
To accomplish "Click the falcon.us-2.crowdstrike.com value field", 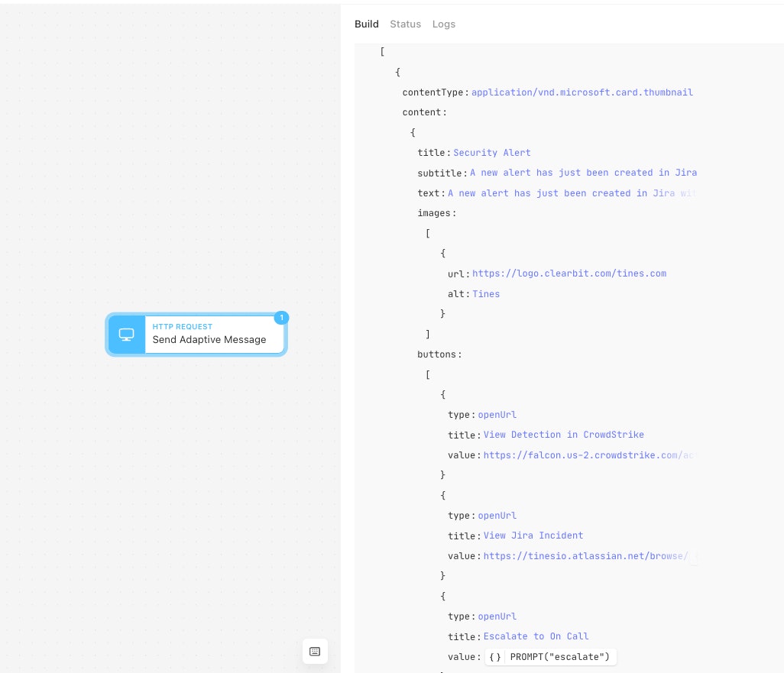I will pos(589,455).
